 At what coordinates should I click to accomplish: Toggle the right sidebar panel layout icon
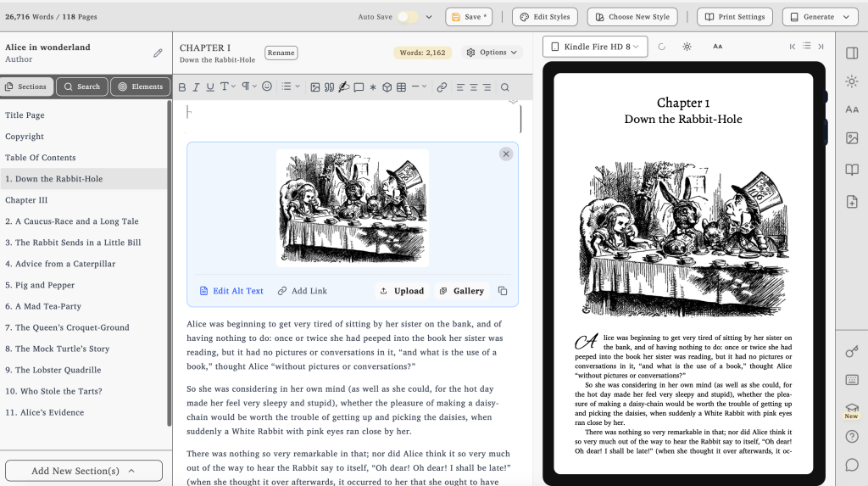coord(852,53)
